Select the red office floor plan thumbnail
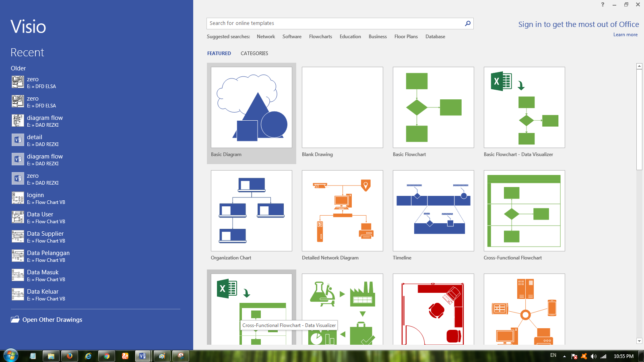This screenshot has width=644, height=362. click(433, 309)
